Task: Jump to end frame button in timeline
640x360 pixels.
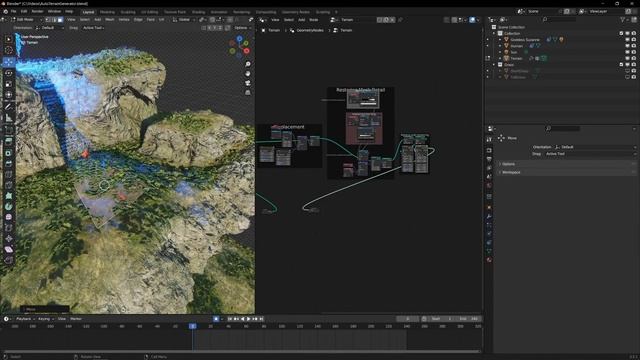Action: pos(261,319)
